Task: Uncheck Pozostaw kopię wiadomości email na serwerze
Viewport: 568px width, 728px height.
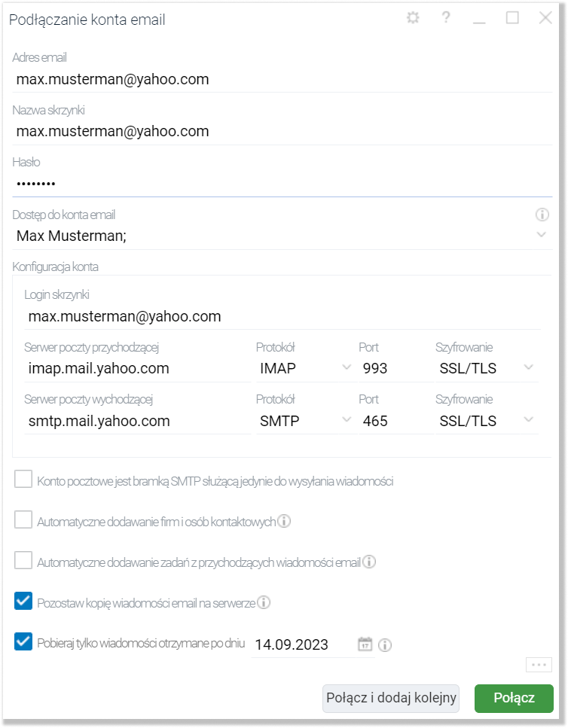Action: click(x=24, y=602)
